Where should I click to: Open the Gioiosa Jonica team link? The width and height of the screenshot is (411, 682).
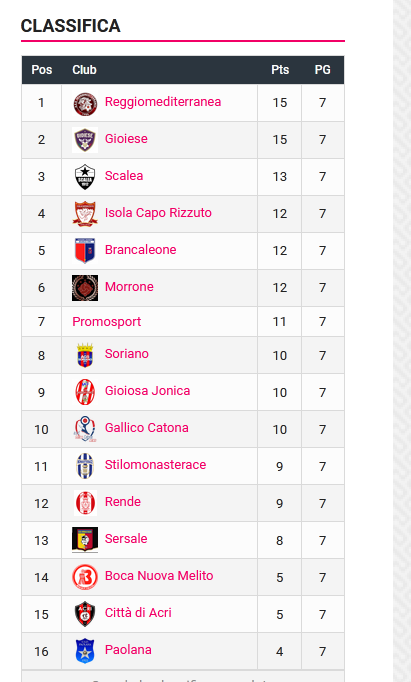pyautogui.click(x=147, y=391)
